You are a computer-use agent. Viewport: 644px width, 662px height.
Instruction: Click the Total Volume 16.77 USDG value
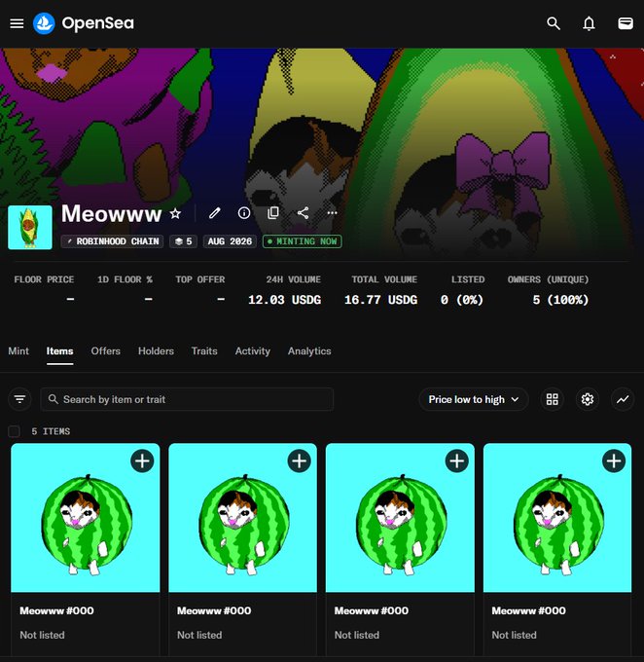[380, 300]
